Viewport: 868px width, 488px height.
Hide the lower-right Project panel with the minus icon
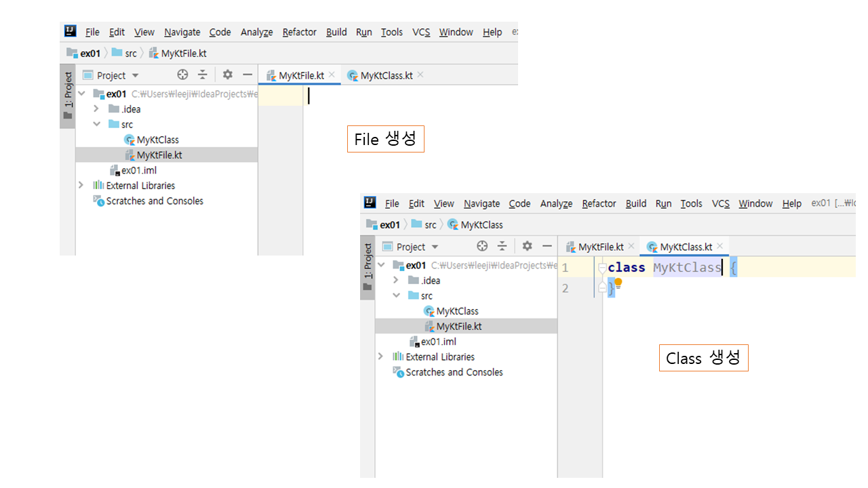point(547,247)
